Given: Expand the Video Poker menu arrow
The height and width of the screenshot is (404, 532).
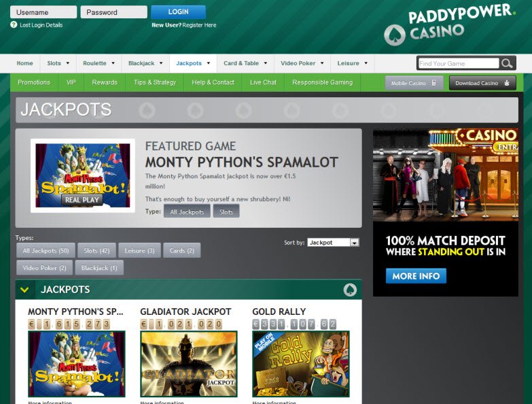Looking at the screenshot, I should pos(322,63).
